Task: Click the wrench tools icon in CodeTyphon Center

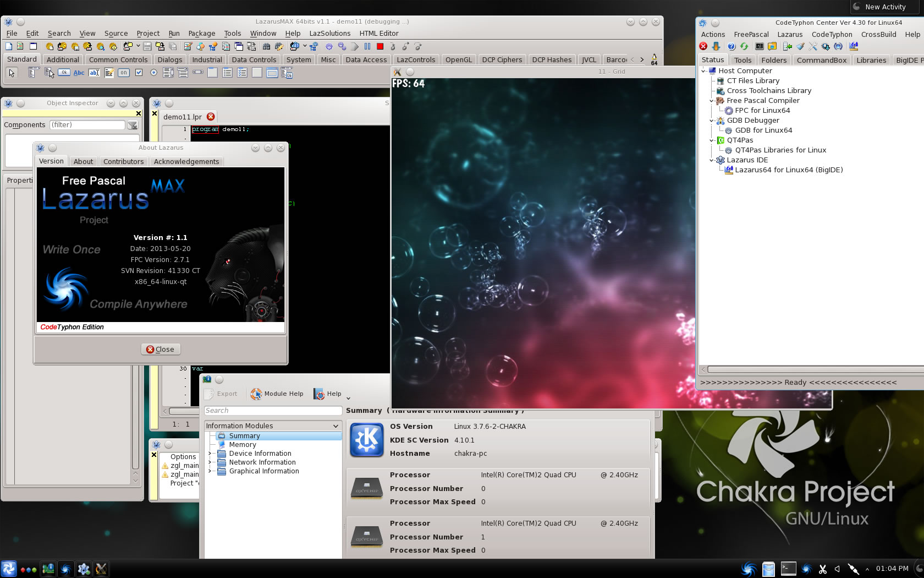Action: 813,46
